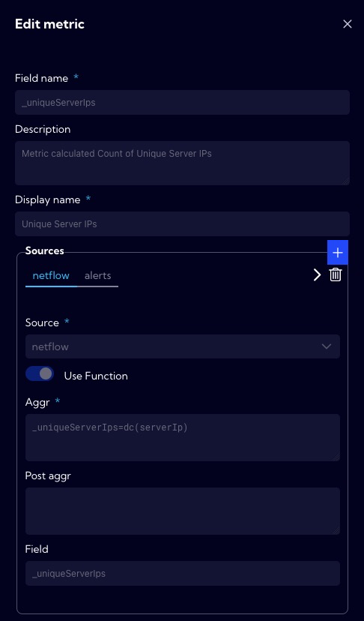This screenshot has height=621, width=364.
Task: Click the Description box resize handle
Action: coord(346,181)
